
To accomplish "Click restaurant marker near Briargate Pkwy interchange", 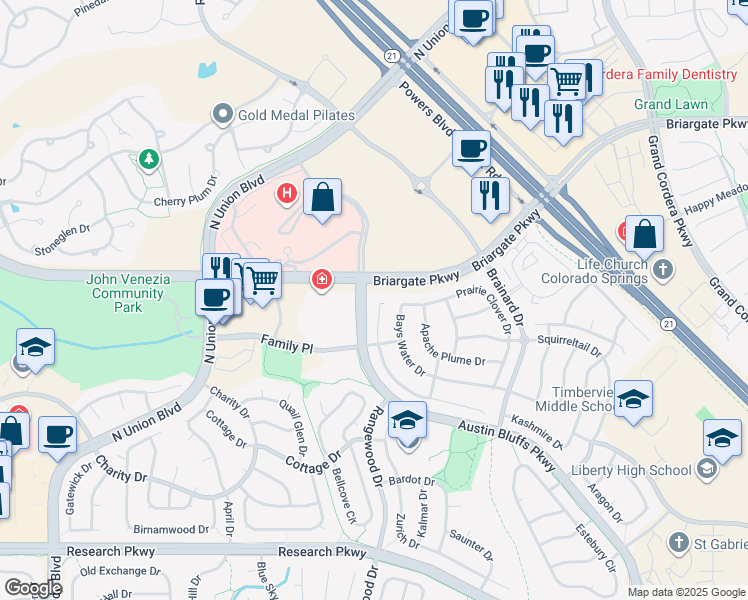I will coord(490,199).
